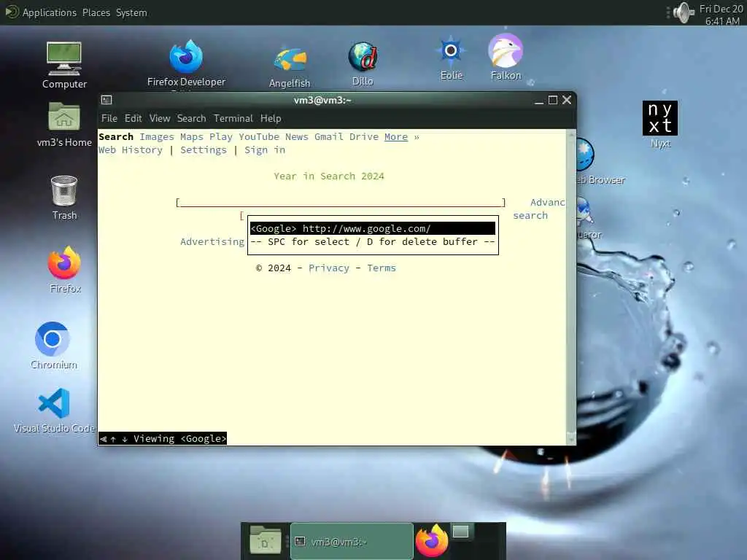
Task: Open the terminal Edit menu
Action: click(x=133, y=118)
